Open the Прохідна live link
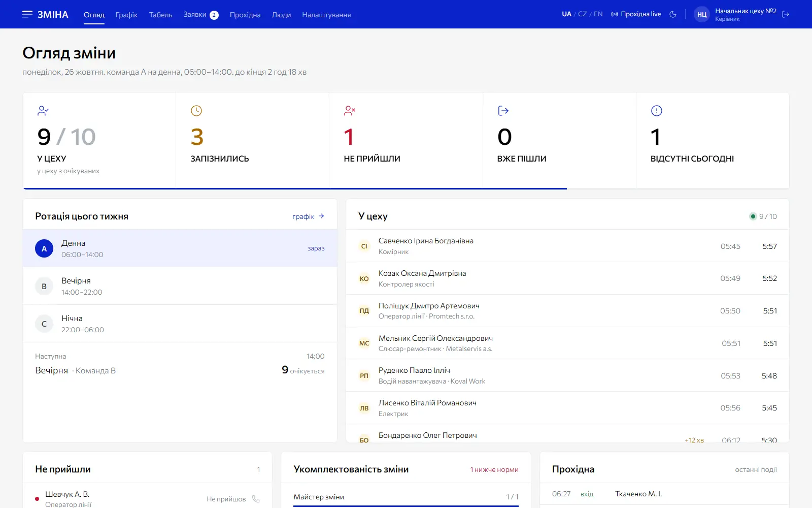812x508 pixels. pos(636,14)
